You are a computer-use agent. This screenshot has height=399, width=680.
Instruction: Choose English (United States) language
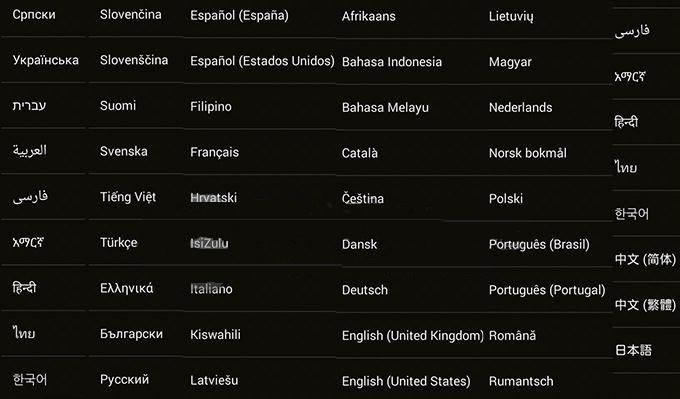pos(406,381)
